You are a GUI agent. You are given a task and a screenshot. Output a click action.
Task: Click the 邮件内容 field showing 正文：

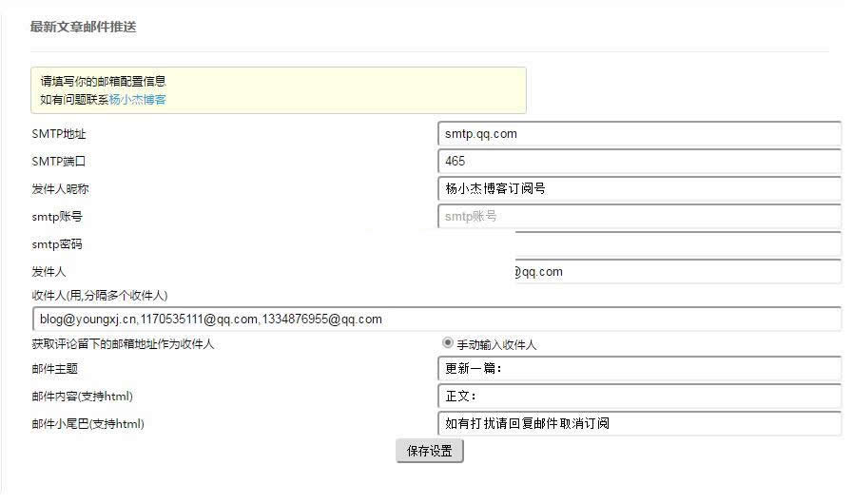pyautogui.click(x=639, y=397)
